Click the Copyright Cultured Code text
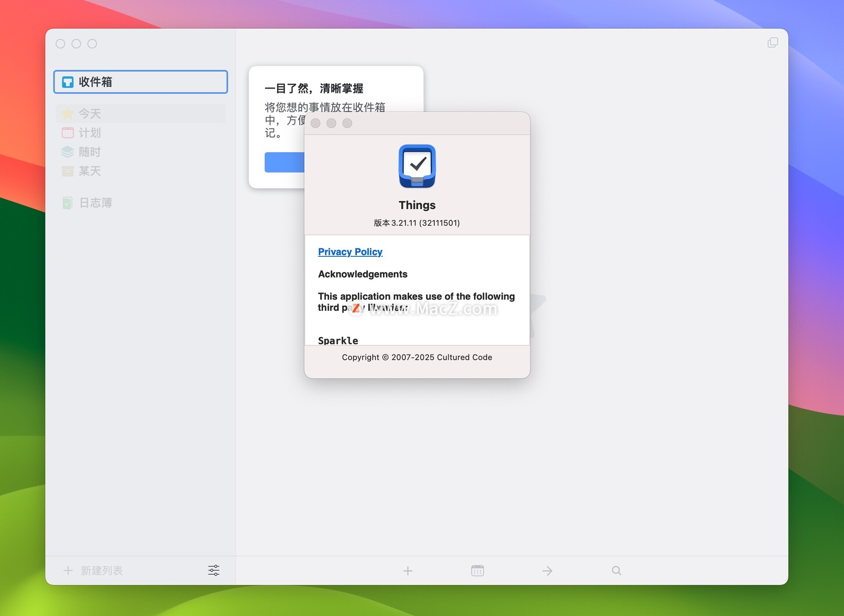 (417, 357)
